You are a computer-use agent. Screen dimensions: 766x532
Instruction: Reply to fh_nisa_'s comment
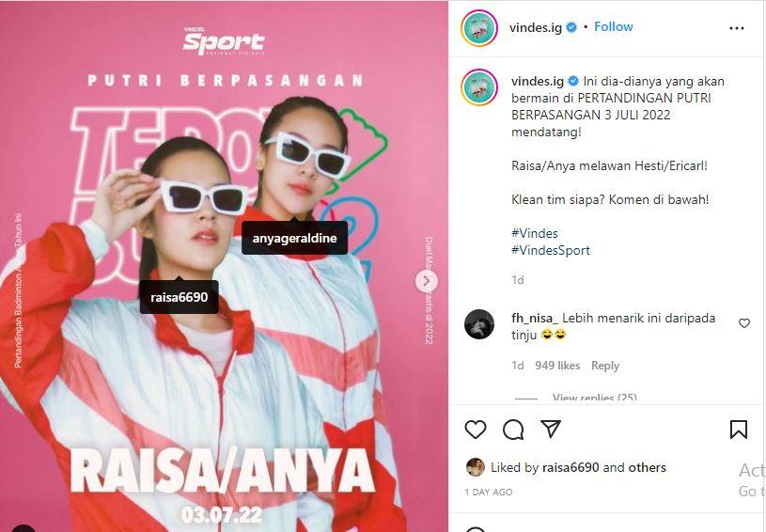point(604,366)
